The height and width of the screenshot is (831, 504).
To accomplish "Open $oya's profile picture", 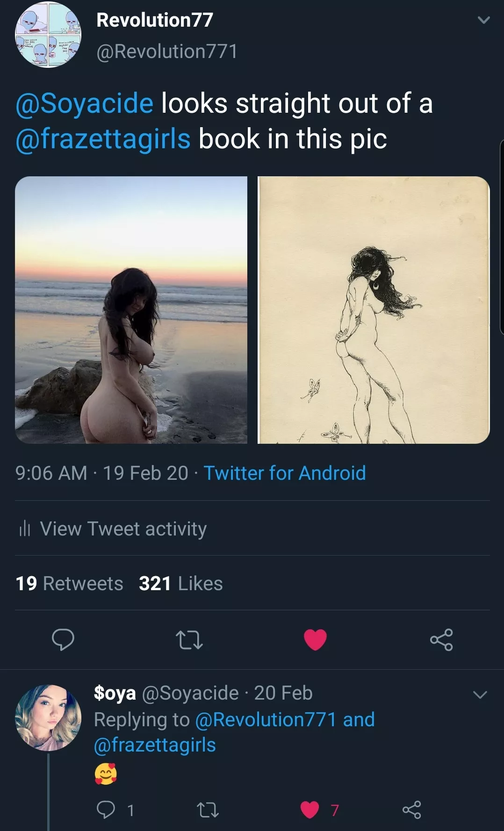I will tap(48, 718).
